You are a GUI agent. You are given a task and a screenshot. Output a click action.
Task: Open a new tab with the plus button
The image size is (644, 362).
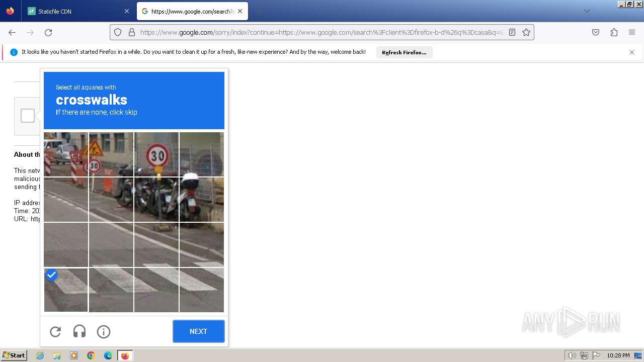coord(259,11)
